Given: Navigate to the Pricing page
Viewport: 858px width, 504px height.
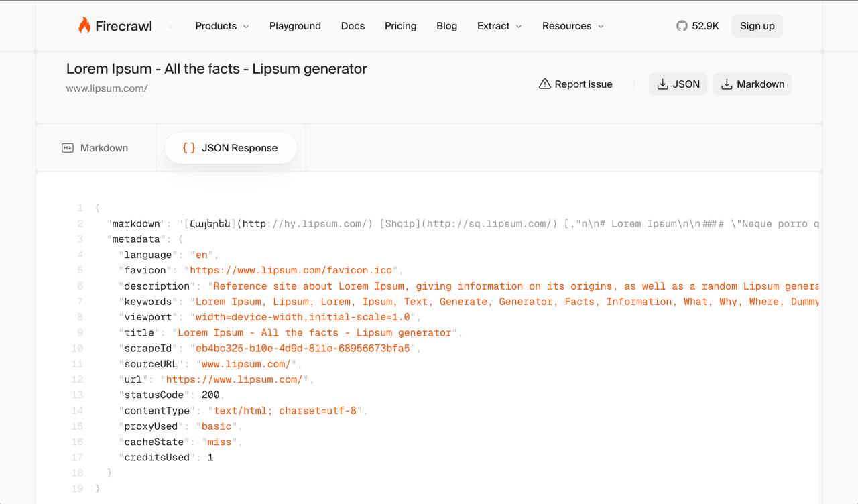Looking at the screenshot, I should (x=400, y=26).
